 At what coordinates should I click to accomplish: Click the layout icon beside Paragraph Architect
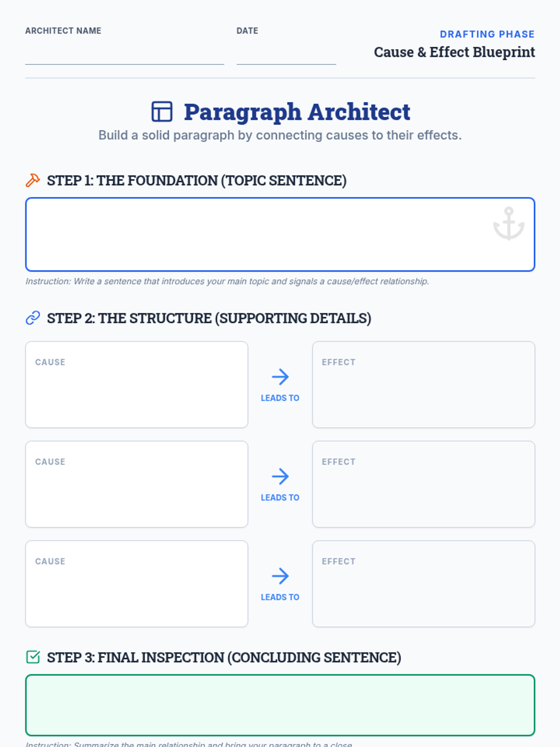[x=162, y=112]
